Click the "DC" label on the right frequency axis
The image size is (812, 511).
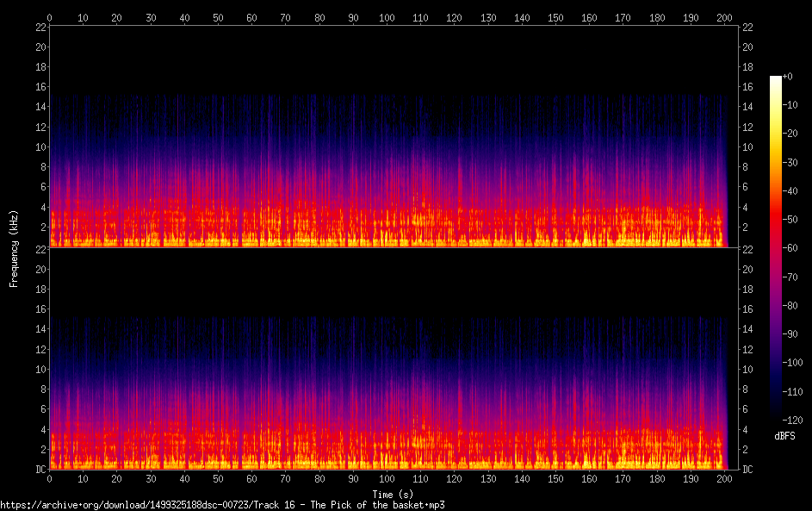click(x=747, y=469)
